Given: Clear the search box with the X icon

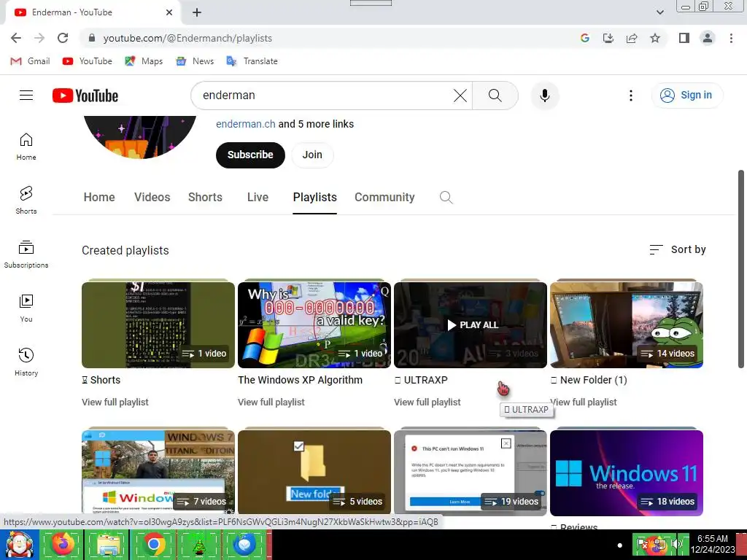Looking at the screenshot, I should click(x=460, y=96).
